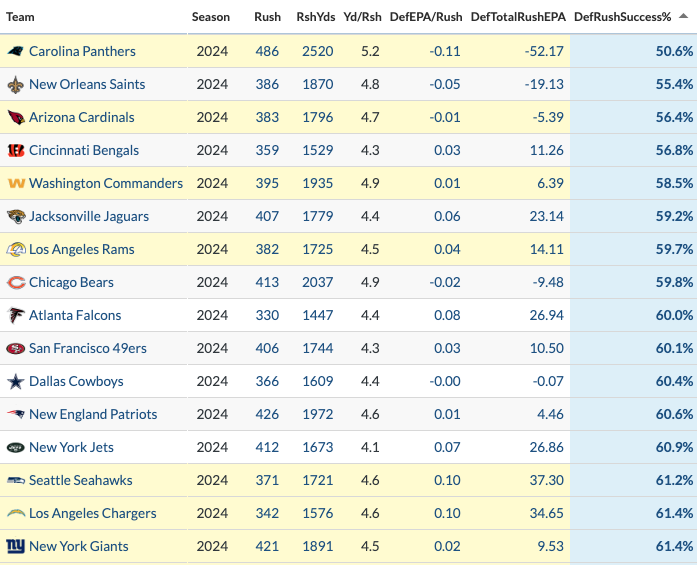Click Jaguars total rush EPA 23.14
This screenshot has height=565, width=697.
[546, 216]
